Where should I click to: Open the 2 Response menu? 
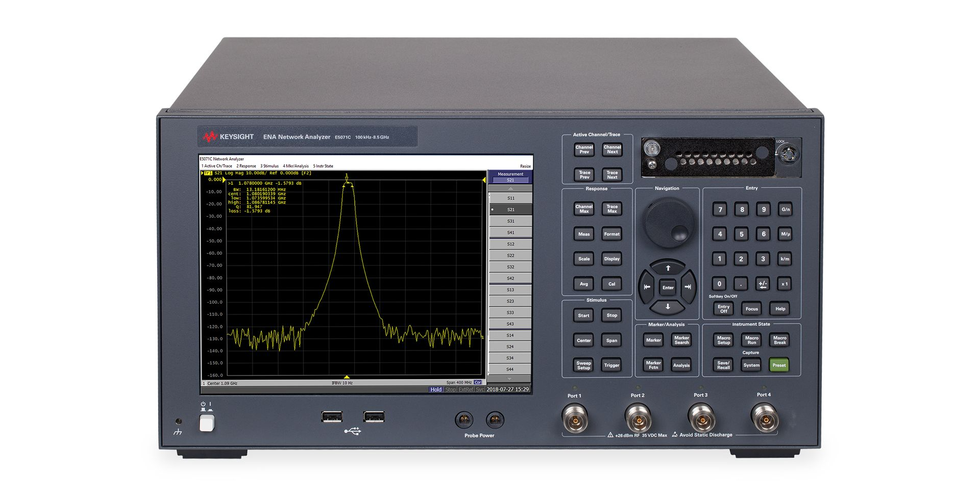click(246, 166)
